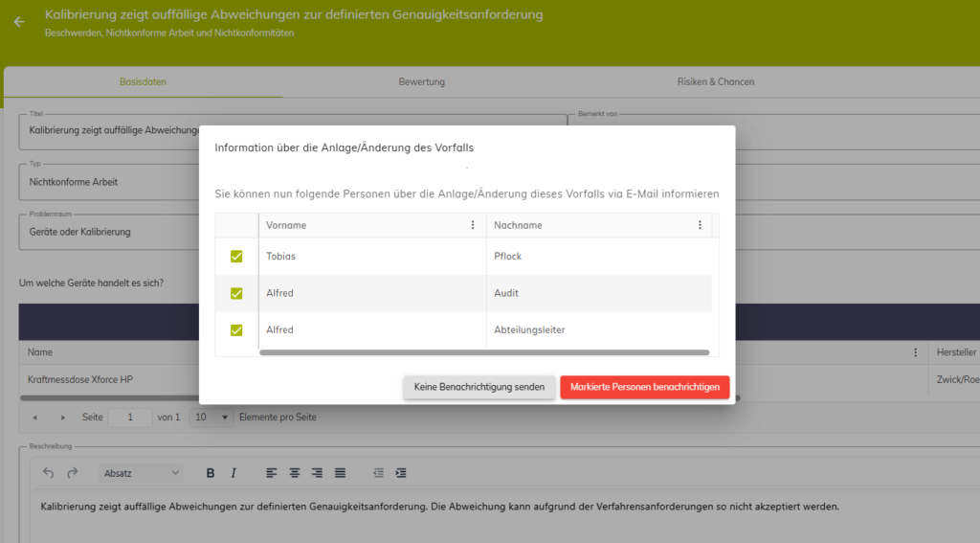Click Markierte Personen benachrichtigen button
The height and width of the screenshot is (543, 980).
[x=644, y=387]
